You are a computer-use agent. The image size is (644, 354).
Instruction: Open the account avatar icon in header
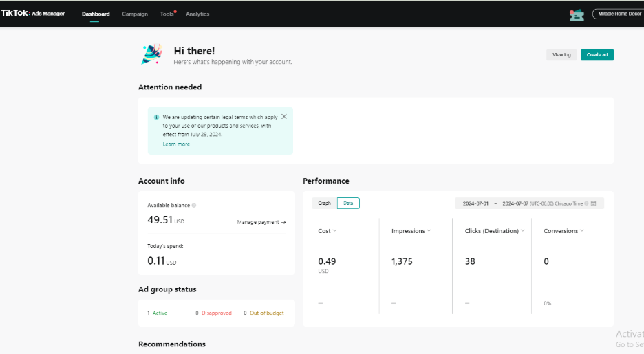click(x=577, y=14)
